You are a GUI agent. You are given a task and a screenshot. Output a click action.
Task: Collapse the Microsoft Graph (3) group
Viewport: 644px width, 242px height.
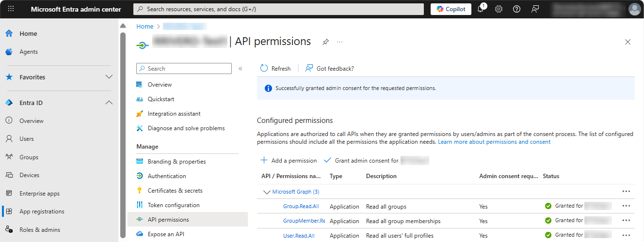(x=266, y=192)
